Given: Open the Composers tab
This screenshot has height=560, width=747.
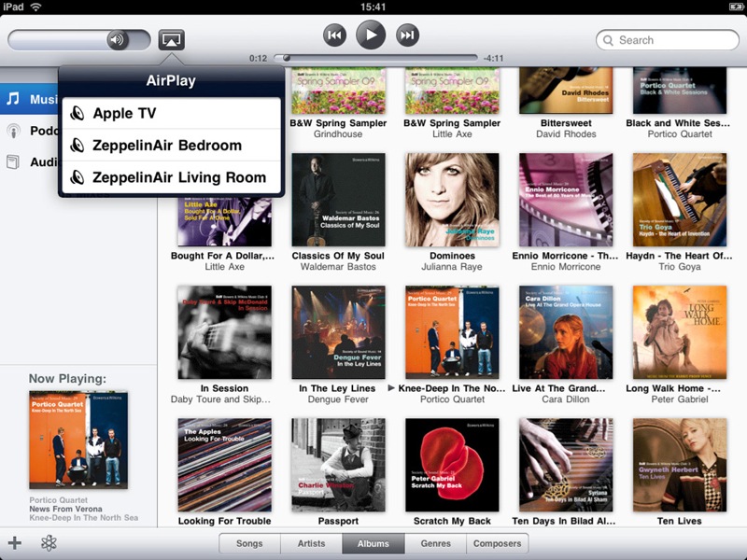Looking at the screenshot, I should (x=497, y=543).
